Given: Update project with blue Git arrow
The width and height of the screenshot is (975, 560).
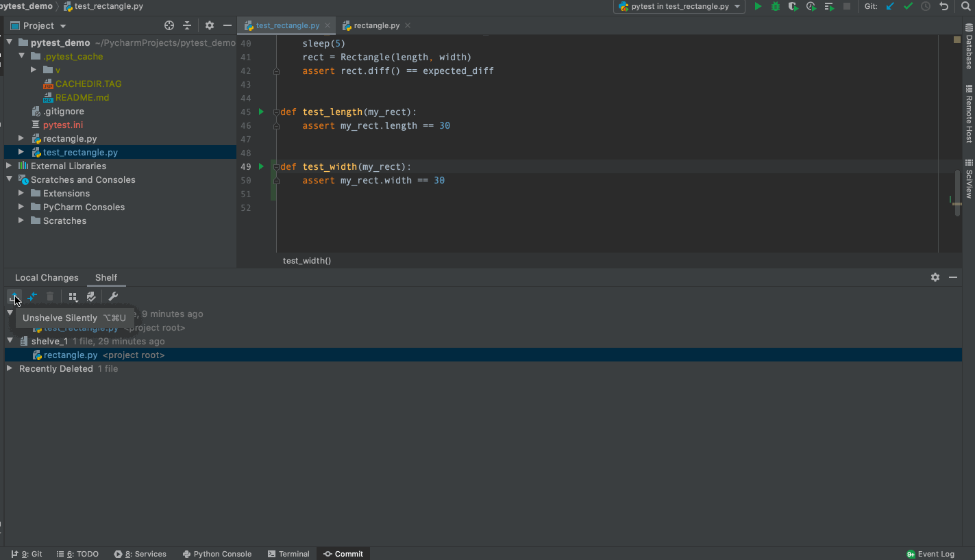Looking at the screenshot, I should click(891, 6).
